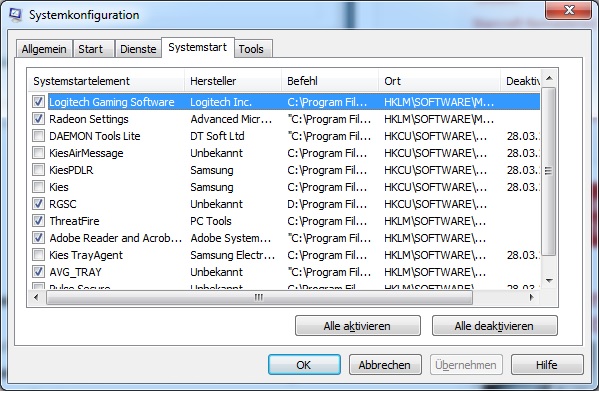Select the Radeon Settings row name

click(89, 119)
